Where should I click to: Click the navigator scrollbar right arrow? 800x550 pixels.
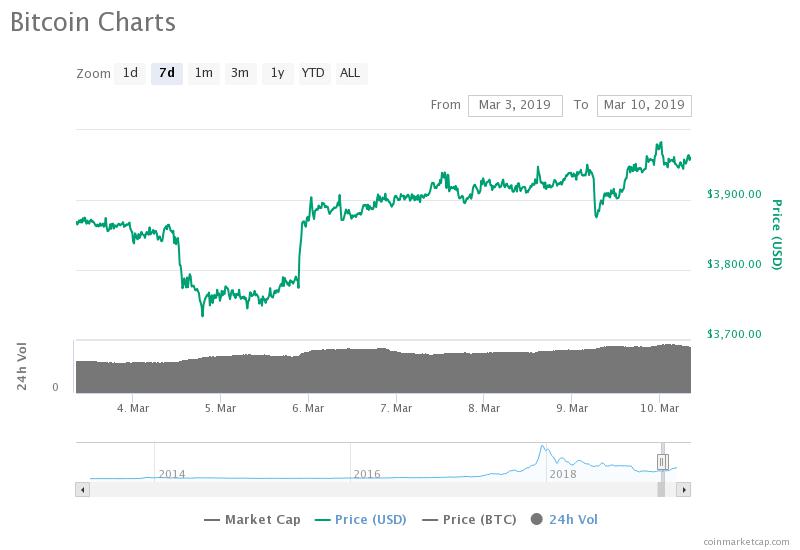[684, 490]
